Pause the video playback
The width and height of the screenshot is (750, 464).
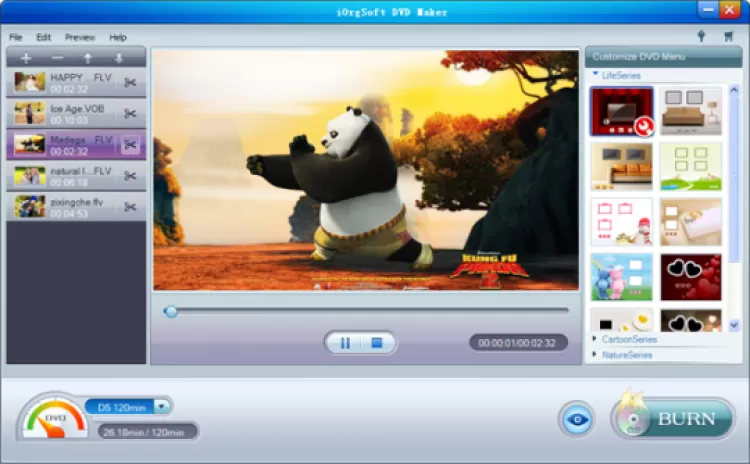point(345,343)
